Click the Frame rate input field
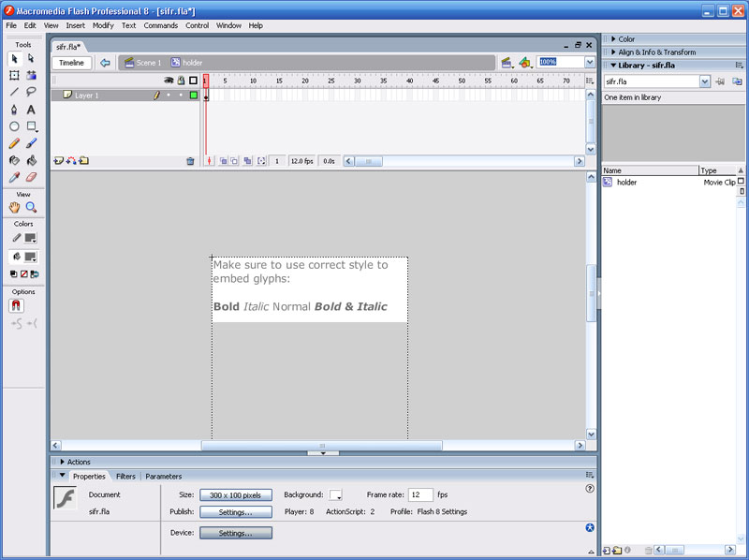This screenshot has width=749, height=560. (x=420, y=495)
